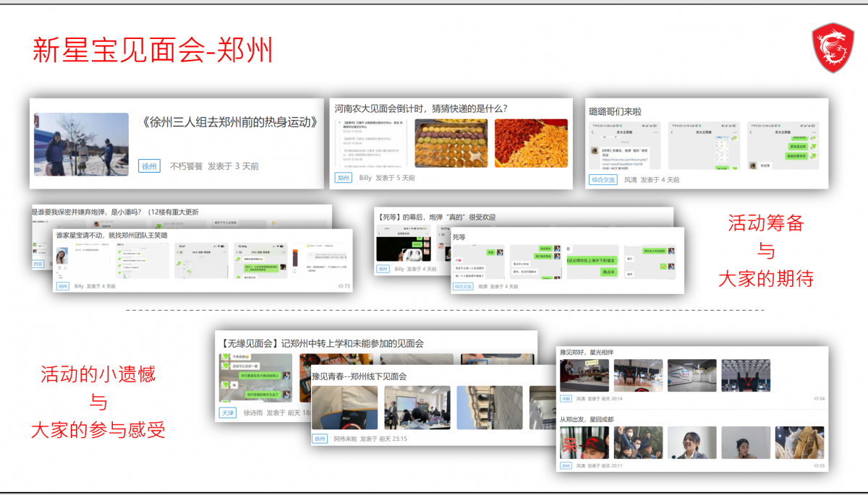This screenshot has height=495, width=868.
Task: Select the 郑州 tag under 从郑出发,星回成都
Action: (566, 466)
